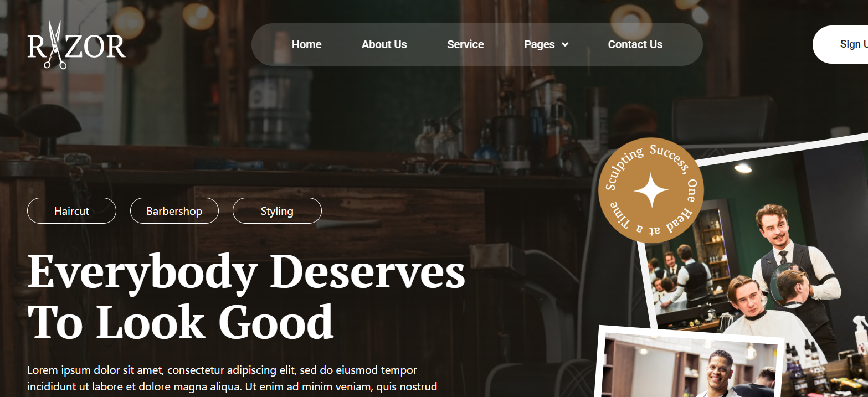
Task: Select the Barbershop tag pill
Action: point(174,211)
